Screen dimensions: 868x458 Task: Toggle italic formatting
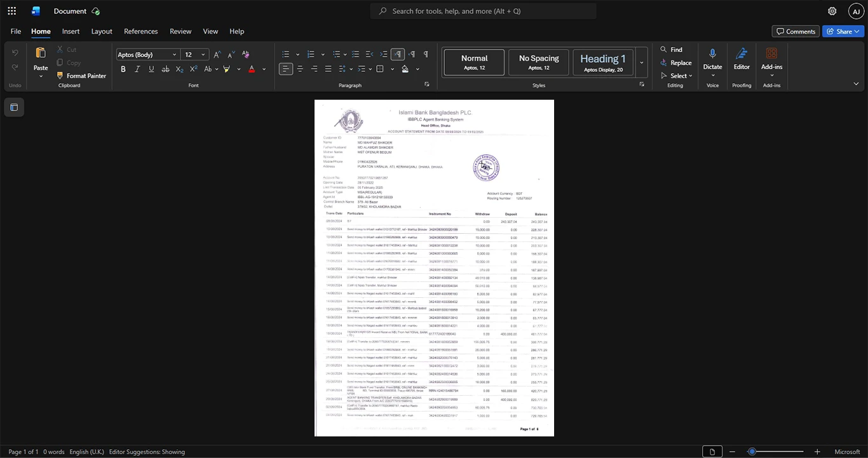pyautogui.click(x=137, y=69)
